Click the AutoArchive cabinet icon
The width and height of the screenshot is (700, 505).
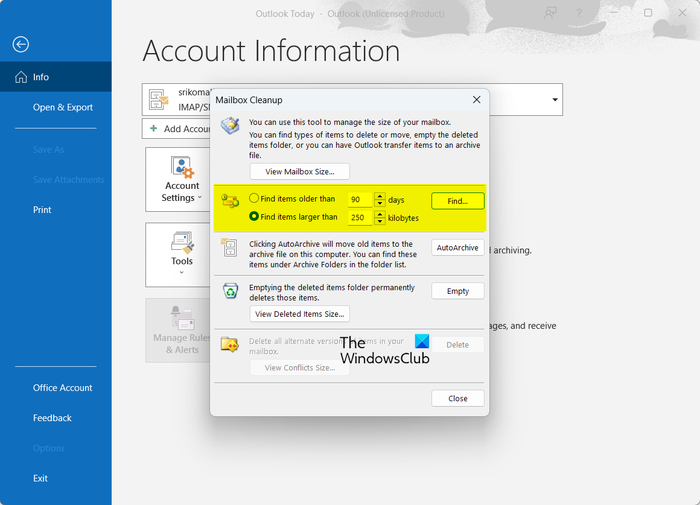tap(230, 247)
